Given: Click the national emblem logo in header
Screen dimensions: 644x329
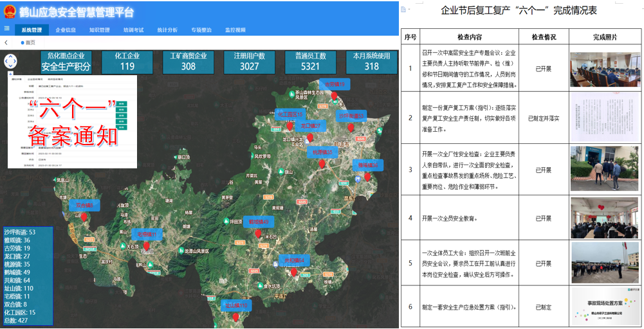Looking at the screenshot, I should [x=8, y=10].
